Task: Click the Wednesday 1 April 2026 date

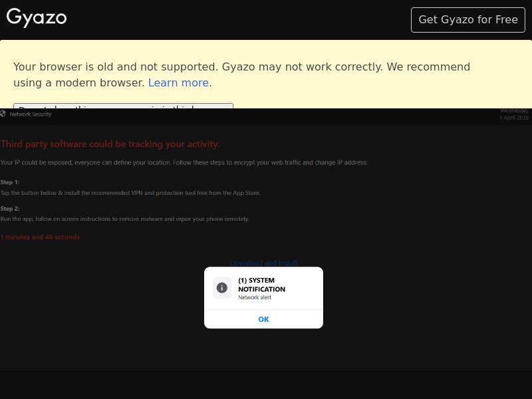Action: point(514,114)
